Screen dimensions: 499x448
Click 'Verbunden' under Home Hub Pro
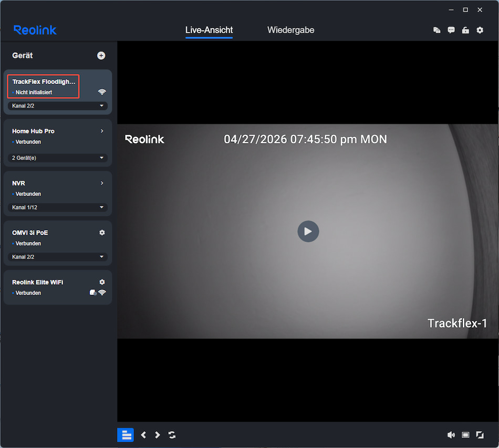28,142
